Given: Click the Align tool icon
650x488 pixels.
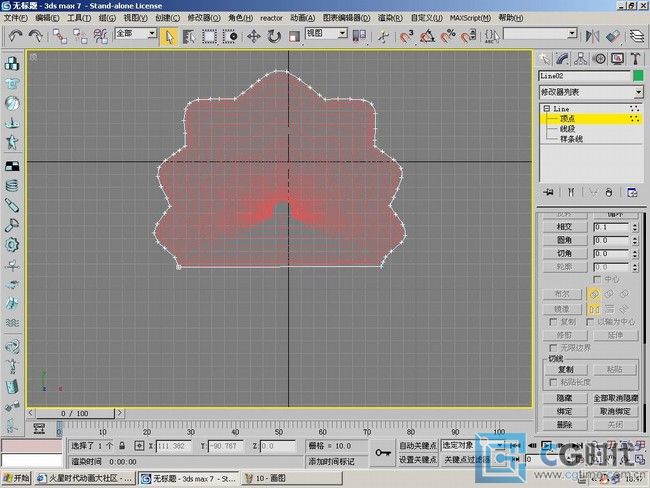Looking at the screenshot, I should point(613,36).
